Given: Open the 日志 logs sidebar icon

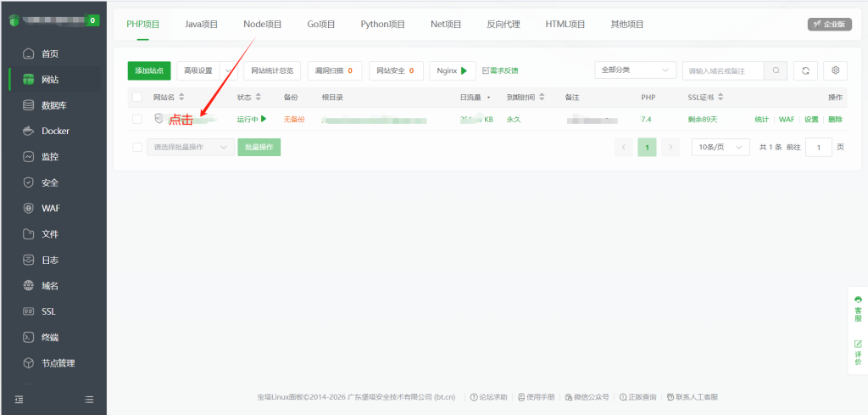Looking at the screenshot, I should [28, 260].
